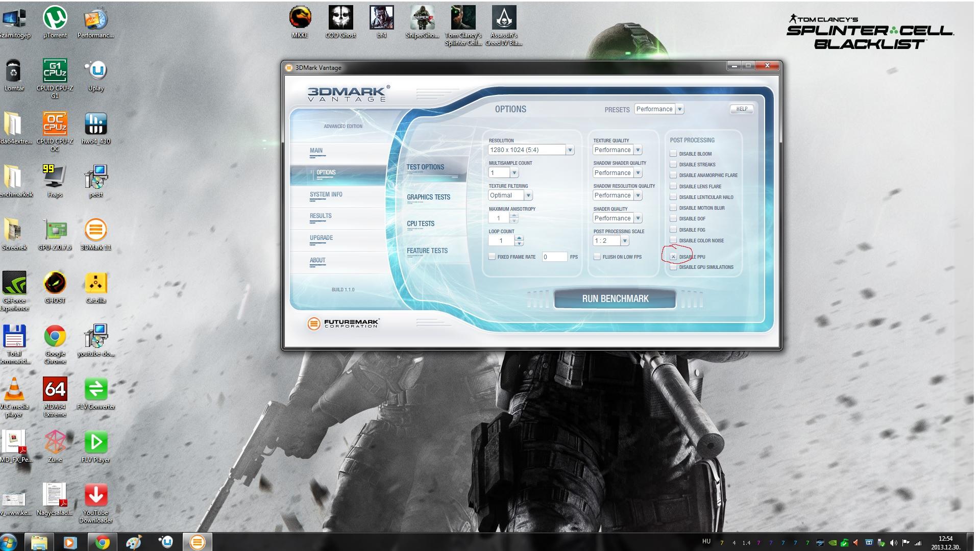
Task: Open the Texture Filtering dropdown
Action: pyautogui.click(x=510, y=195)
